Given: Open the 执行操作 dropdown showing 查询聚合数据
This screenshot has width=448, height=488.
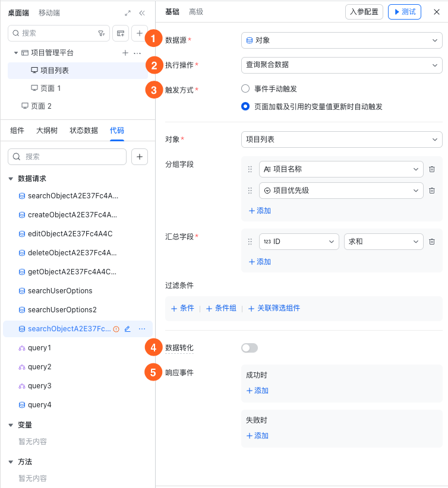Looking at the screenshot, I should pyautogui.click(x=342, y=64).
